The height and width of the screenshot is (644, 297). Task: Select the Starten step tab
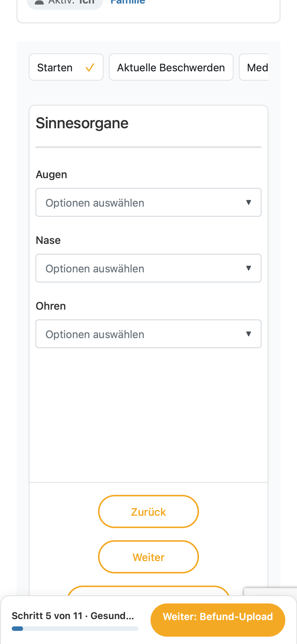66,67
